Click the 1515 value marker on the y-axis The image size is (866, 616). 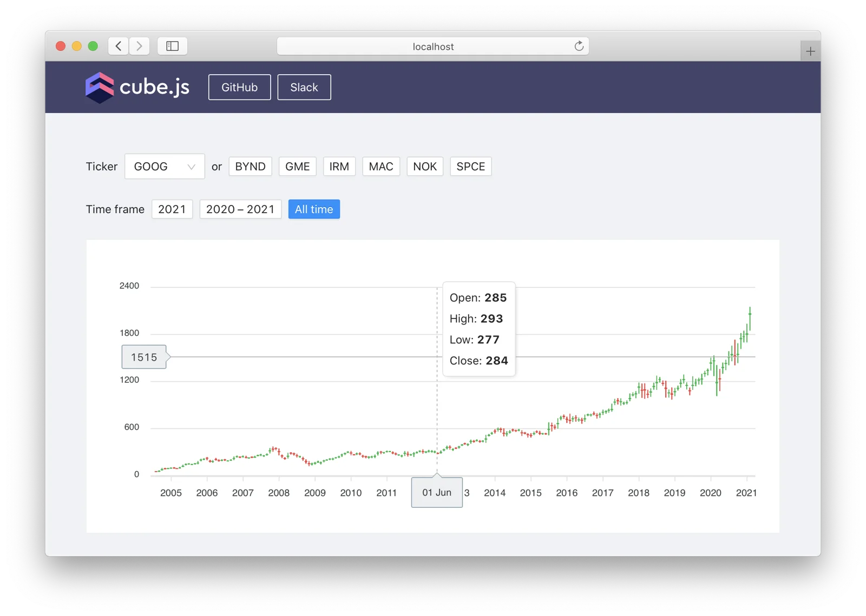(x=144, y=357)
